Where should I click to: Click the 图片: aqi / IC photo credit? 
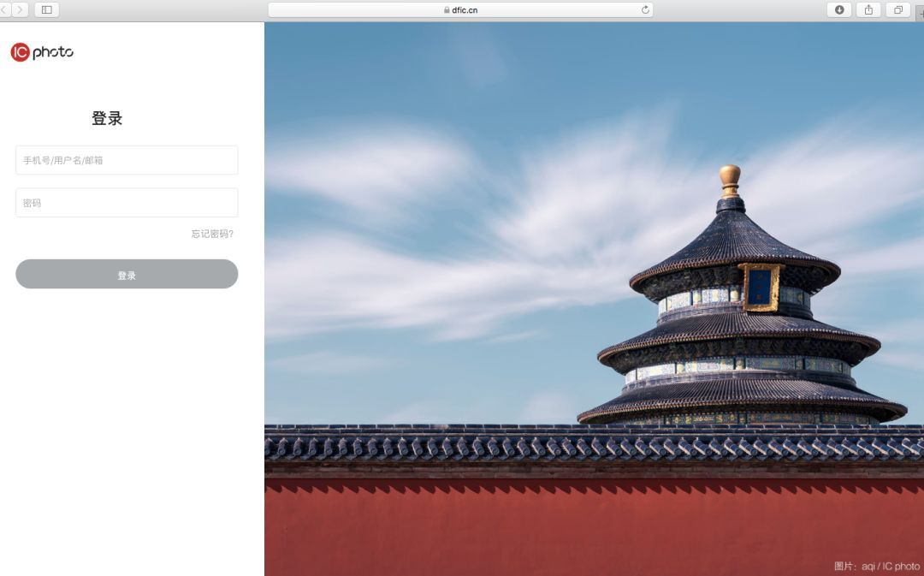pyautogui.click(x=876, y=566)
